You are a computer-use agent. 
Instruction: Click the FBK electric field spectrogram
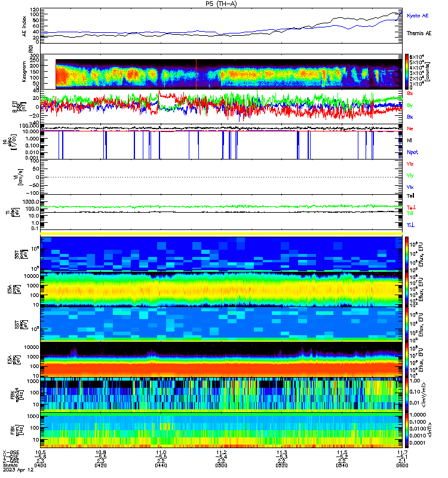pyautogui.click(x=221, y=394)
